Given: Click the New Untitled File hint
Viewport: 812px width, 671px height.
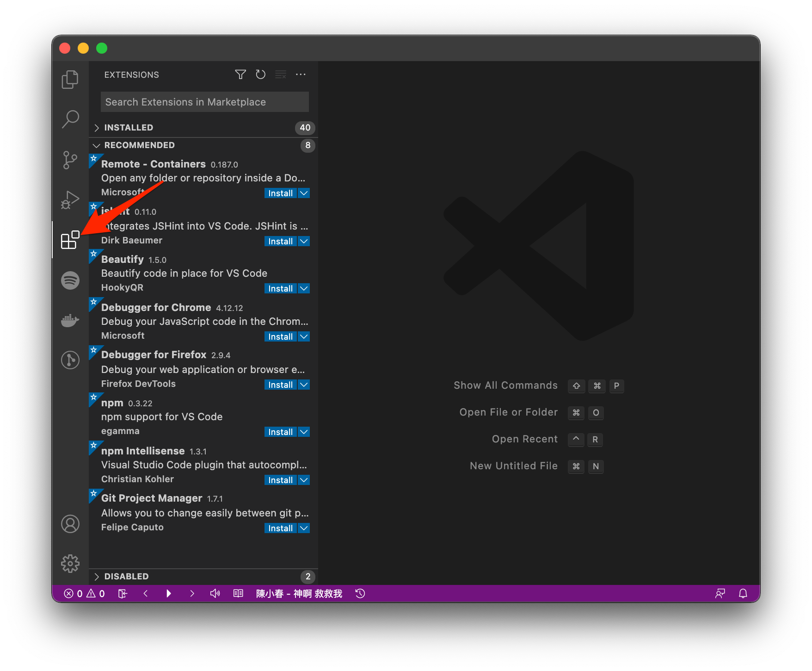Looking at the screenshot, I should (x=514, y=466).
